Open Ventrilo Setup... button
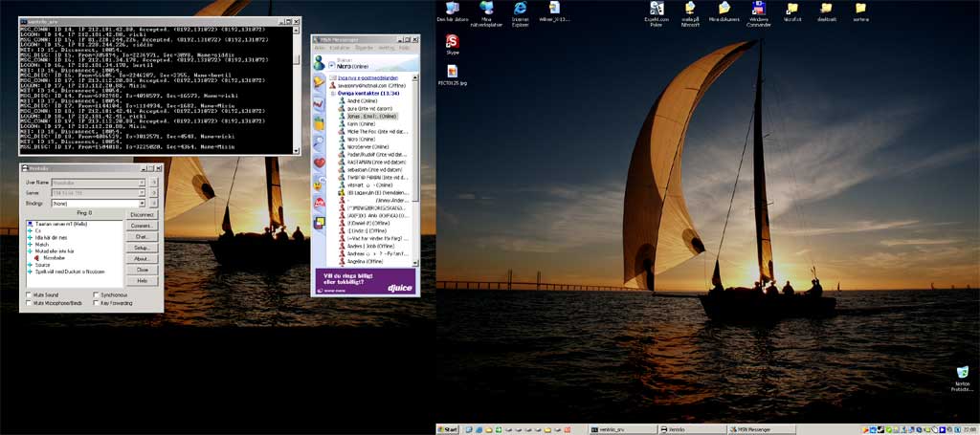Image resolution: width=980 pixels, height=435 pixels. [x=143, y=248]
